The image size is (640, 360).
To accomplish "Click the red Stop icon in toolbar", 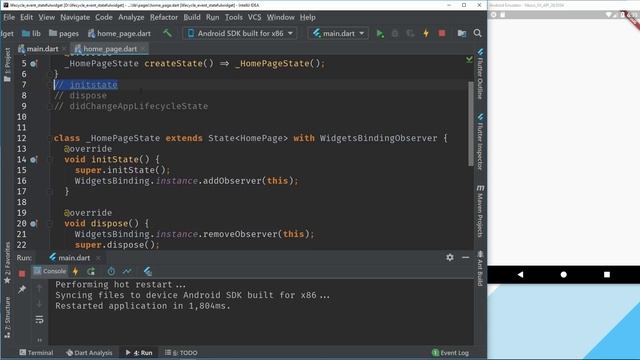I will point(442,33).
